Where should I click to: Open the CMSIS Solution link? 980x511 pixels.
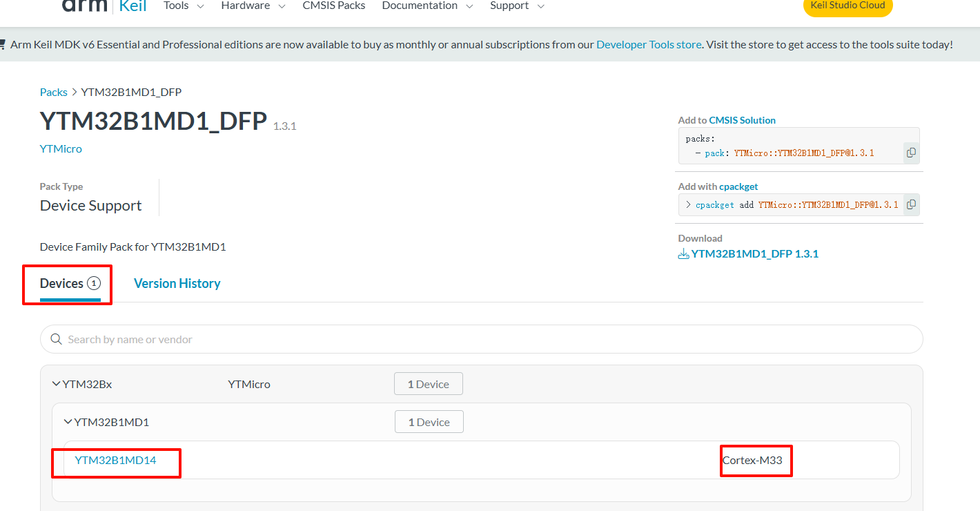pyautogui.click(x=742, y=120)
